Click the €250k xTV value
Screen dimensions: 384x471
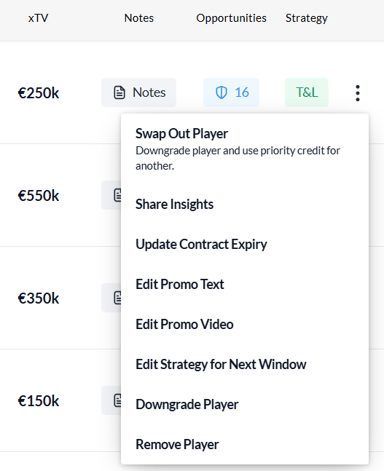(x=38, y=93)
